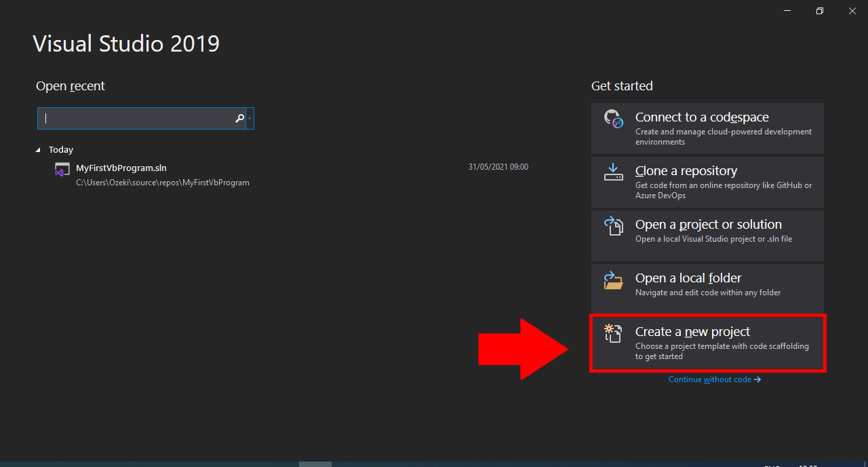Click description 'Create and manage cloud-powered development environments'

tap(724, 136)
